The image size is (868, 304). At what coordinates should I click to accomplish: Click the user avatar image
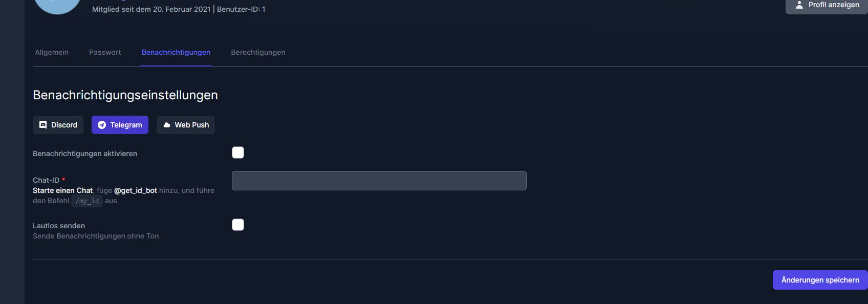tap(57, 5)
